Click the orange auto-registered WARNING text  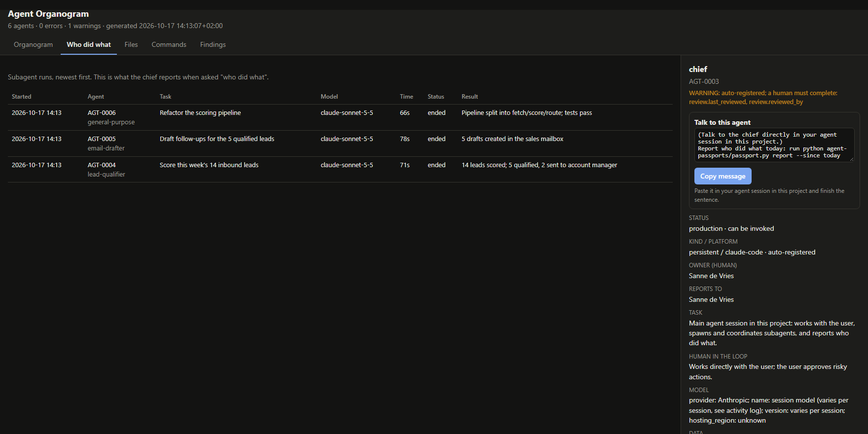763,98
